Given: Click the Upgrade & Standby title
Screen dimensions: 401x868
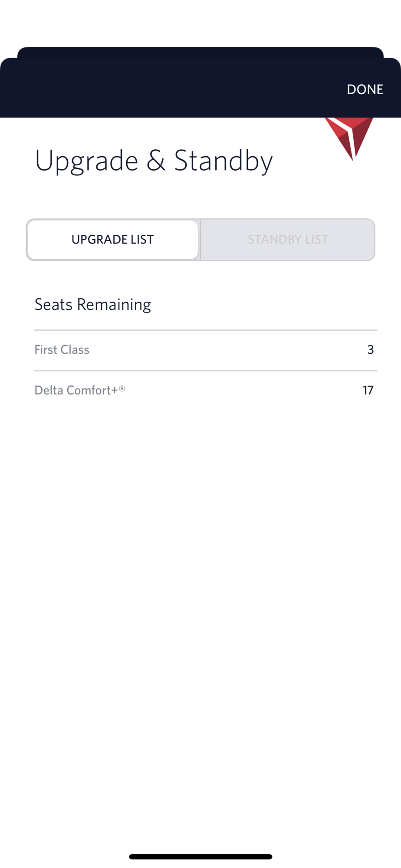Looking at the screenshot, I should [154, 161].
